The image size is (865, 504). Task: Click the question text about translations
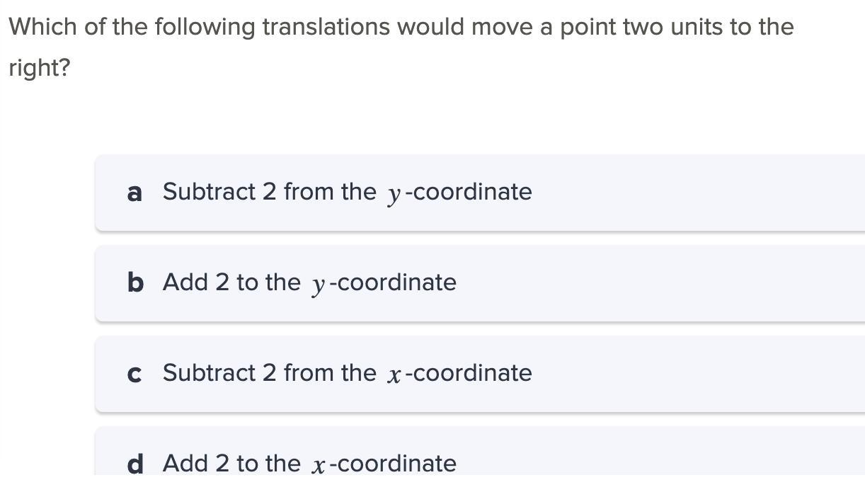pyautogui.click(x=401, y=28)
